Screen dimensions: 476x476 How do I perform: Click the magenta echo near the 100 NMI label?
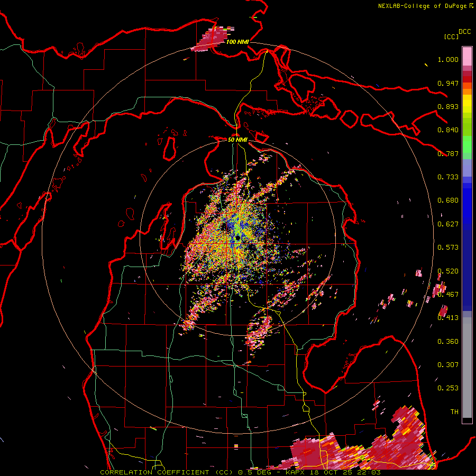[x=213, y=39]
